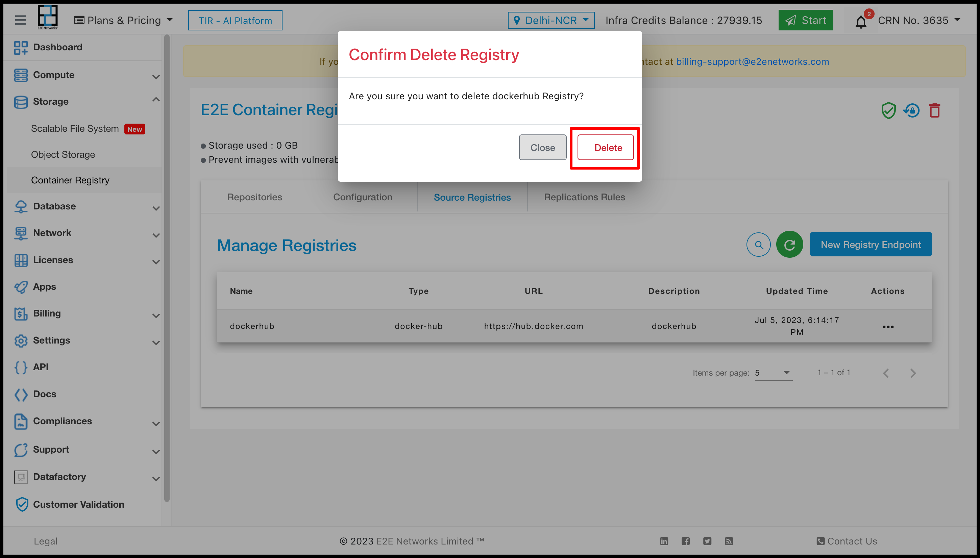This screenshot has height=558, width=980.
Task: Expand the Support menu chevron
Action: [x=156, y=452]
